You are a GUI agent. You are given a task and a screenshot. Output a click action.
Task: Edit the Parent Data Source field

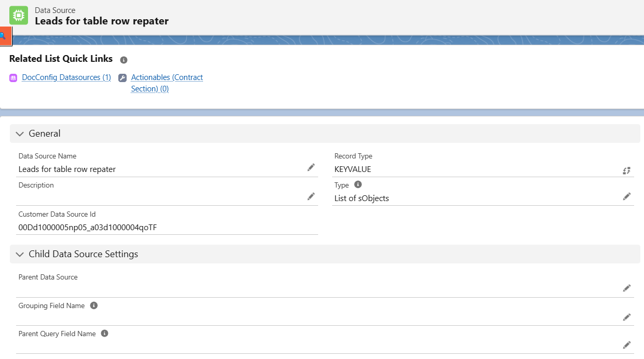(x=626, y=288)
